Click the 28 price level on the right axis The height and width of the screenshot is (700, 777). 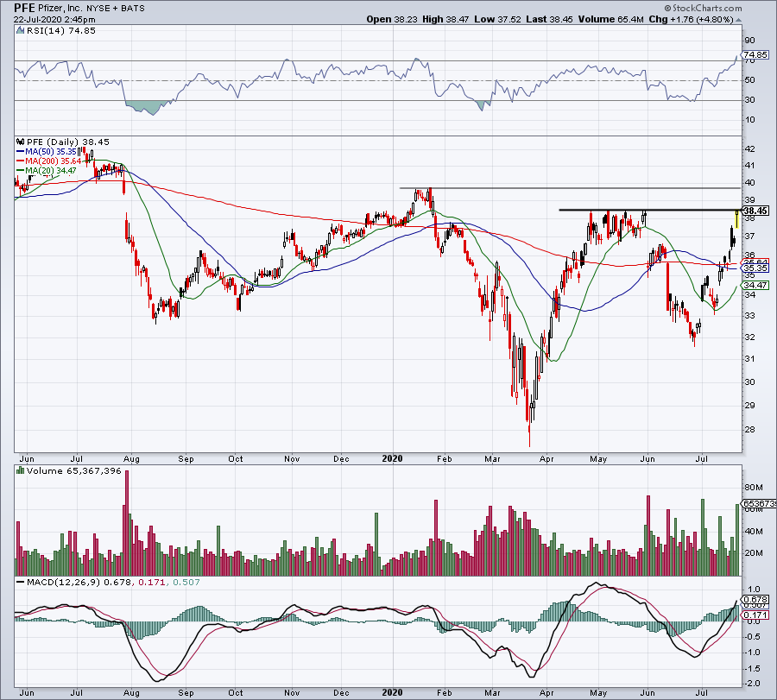(x=749, y=430)
